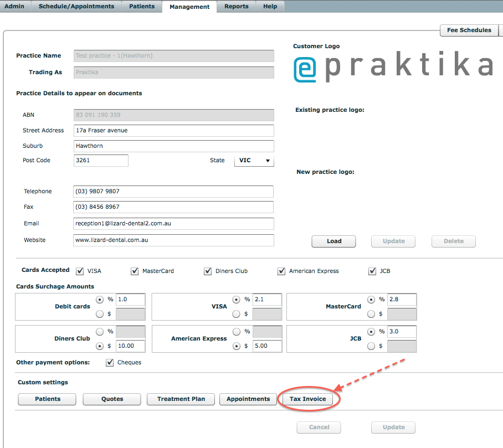
Task: Open the State dropdown showing VIC
Action: click(254, 161)
